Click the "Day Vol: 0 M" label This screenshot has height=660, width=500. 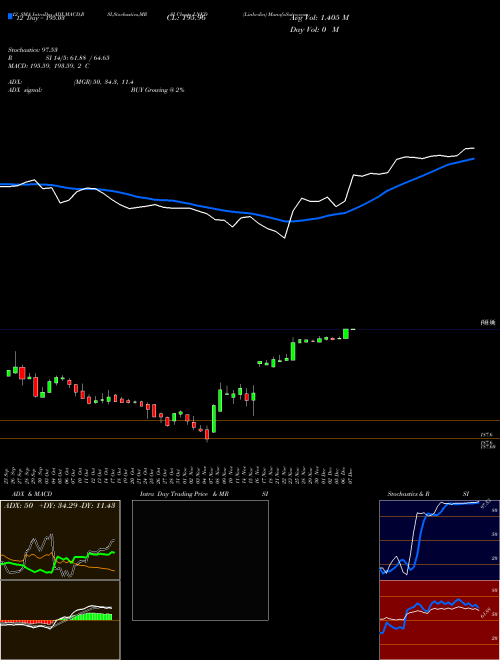click(314, 30)
